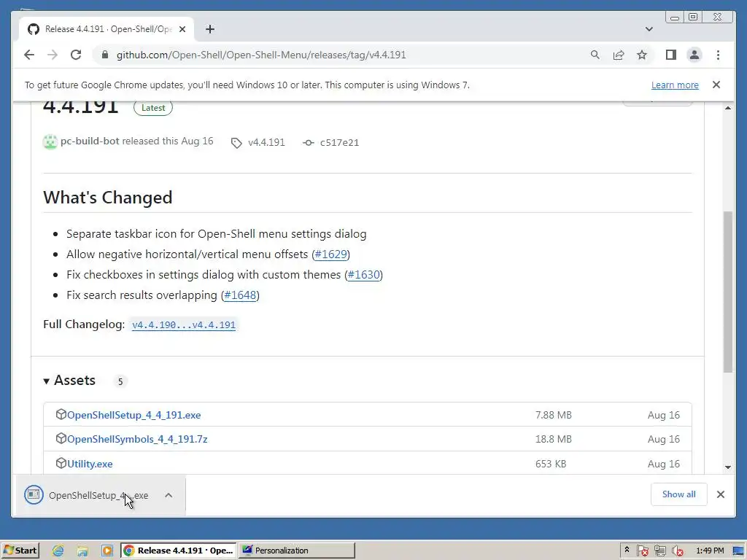Click scrollbar up arrow
Viewport: 747px width, 560px height.
pyautogui.click(x=727, y=108)
